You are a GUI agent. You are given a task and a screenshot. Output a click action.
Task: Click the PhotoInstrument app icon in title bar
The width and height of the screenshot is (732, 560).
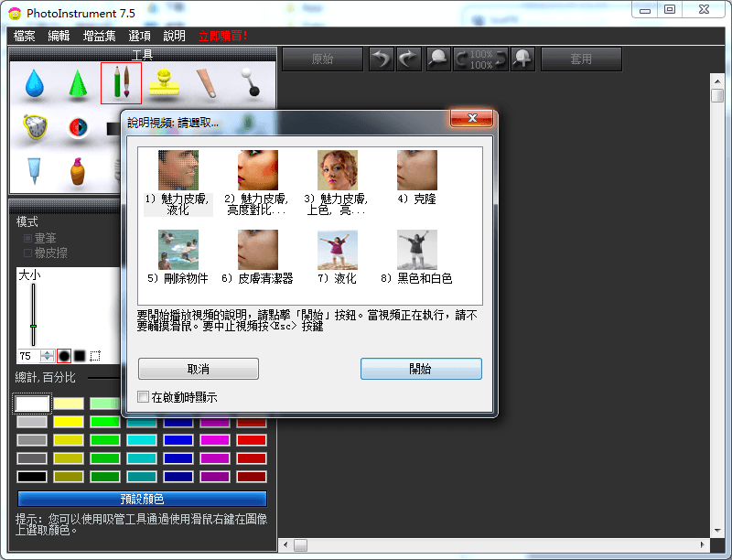[15, 14]
